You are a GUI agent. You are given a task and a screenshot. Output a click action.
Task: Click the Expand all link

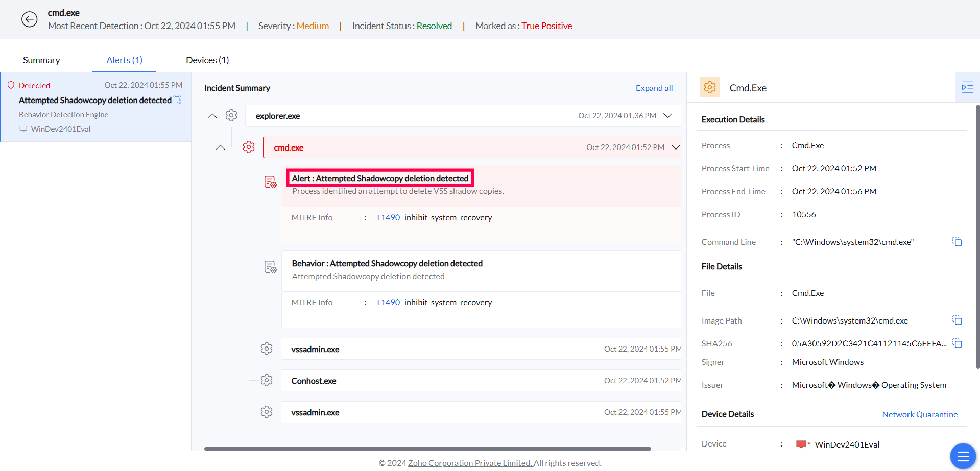pos(654,87)
